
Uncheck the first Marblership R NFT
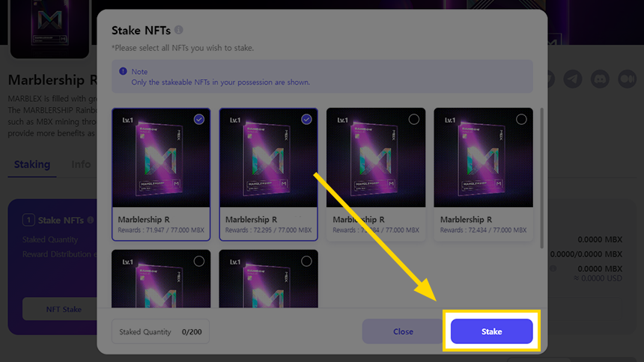199,120
